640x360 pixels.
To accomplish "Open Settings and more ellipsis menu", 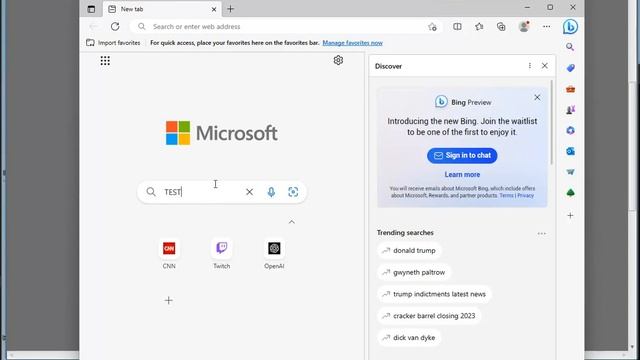I will coord(547,27).
